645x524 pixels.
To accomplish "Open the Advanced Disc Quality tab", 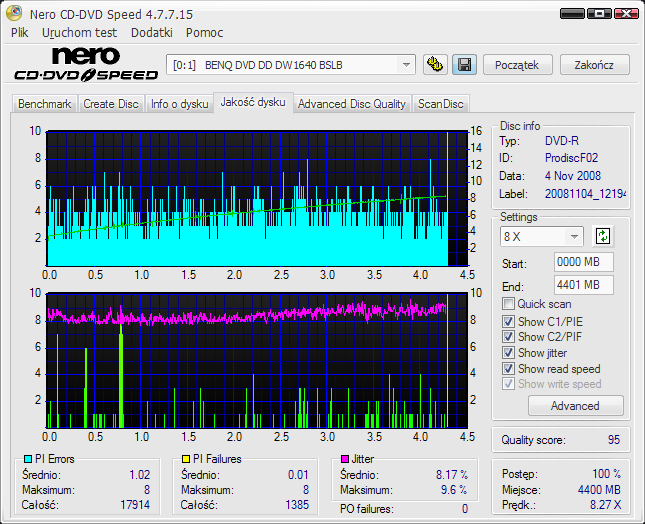I will 352,104.
